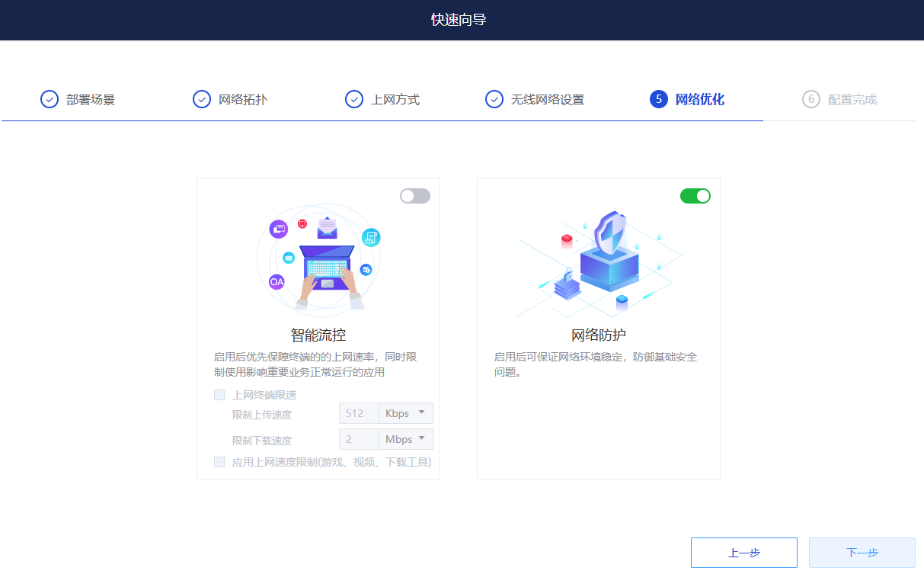Viewport: 924px width, 571px height.
Task: Check the 上网终端限速 checkbox
Action: coord(219,395)
